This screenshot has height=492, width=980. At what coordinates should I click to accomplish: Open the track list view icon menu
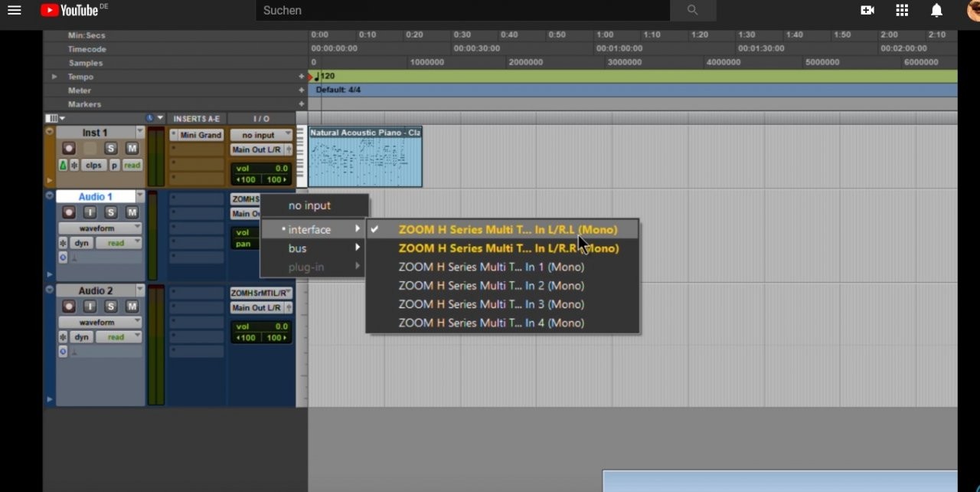[x=55, y=119]
